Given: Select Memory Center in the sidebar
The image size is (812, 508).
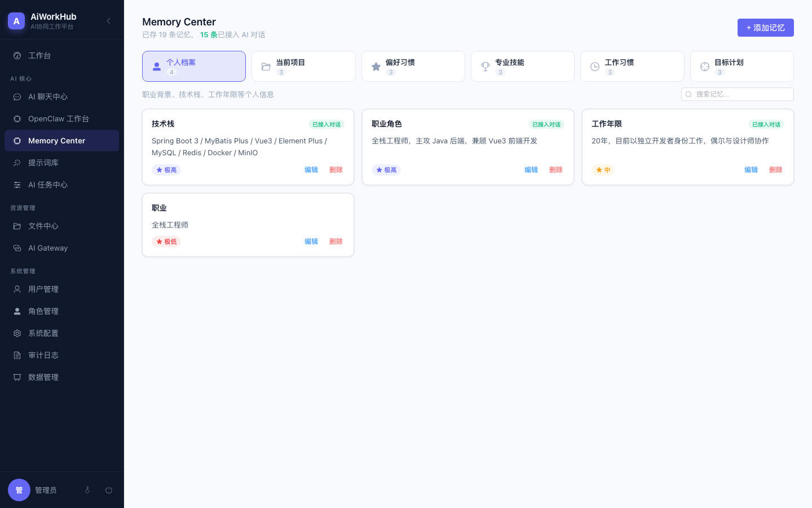Looking at the screenshot, I should click(61, 141).
